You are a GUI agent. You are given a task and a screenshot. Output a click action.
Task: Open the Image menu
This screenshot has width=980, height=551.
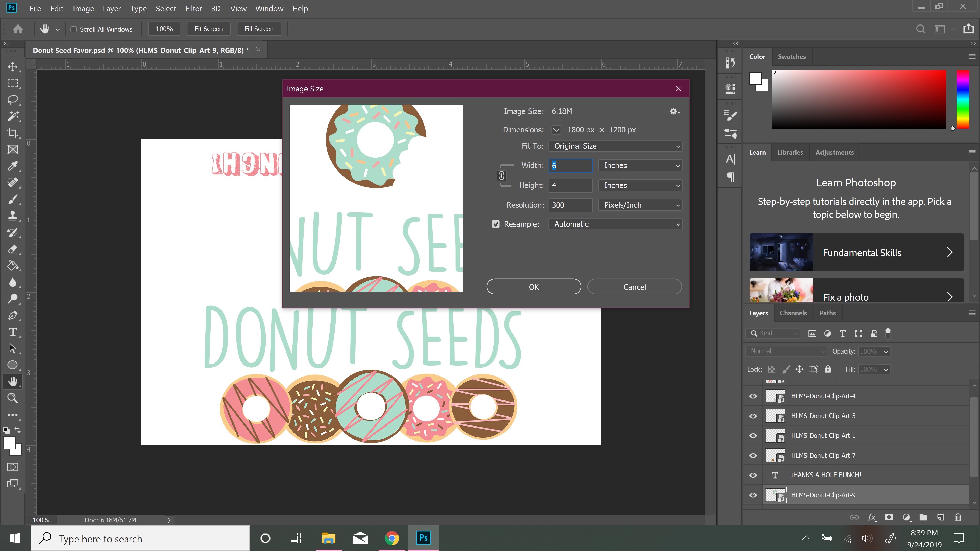pos(83,8)
